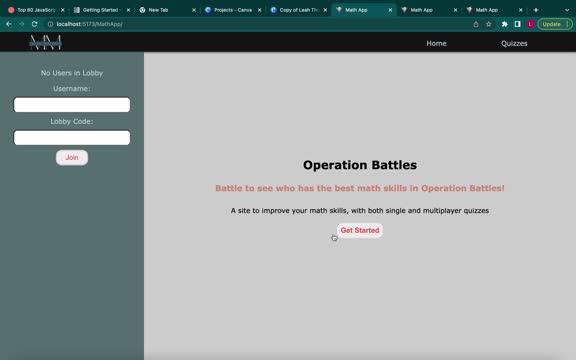576x360 pixels.
Task: Close the Copy of Leah tab
Action: 325,10
